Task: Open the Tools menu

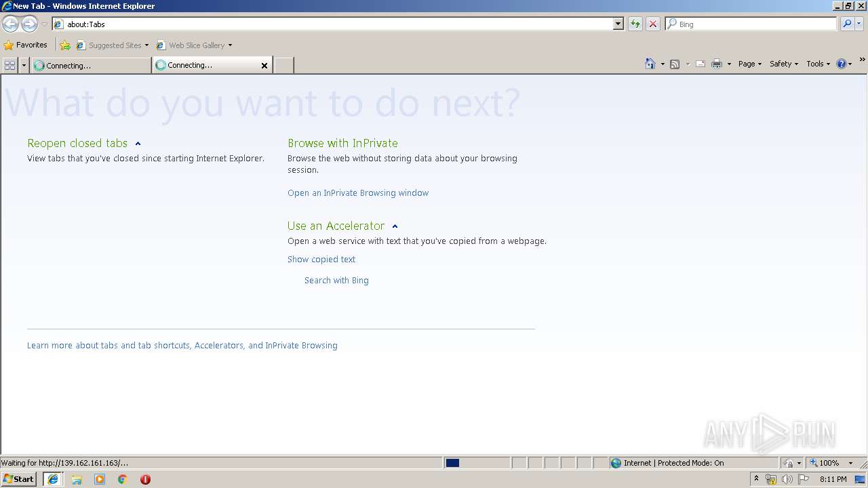Action: (818, 64)
